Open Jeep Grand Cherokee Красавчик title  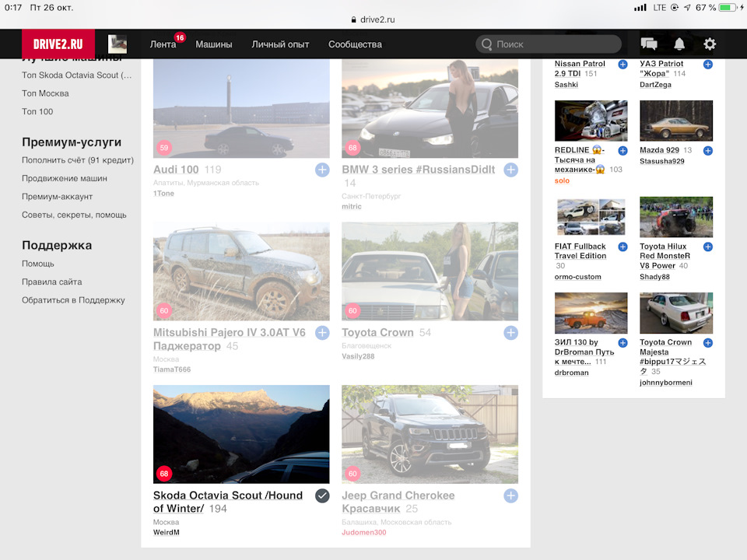click(398, 502)
